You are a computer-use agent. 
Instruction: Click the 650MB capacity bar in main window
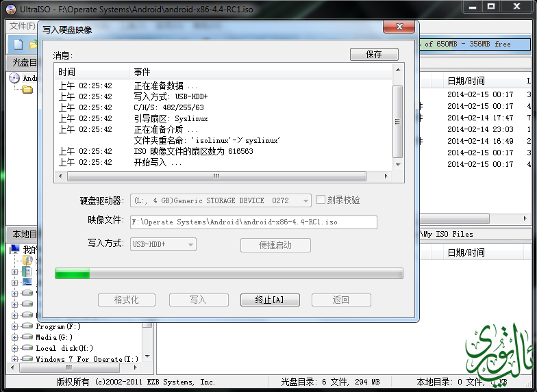point(475,44)
